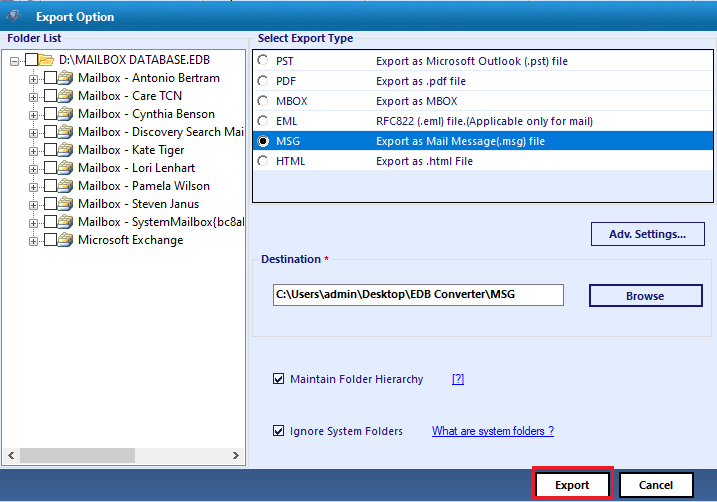
Task: Click mailbox icon for Kate Tiger
Action: tap(65, 150)
